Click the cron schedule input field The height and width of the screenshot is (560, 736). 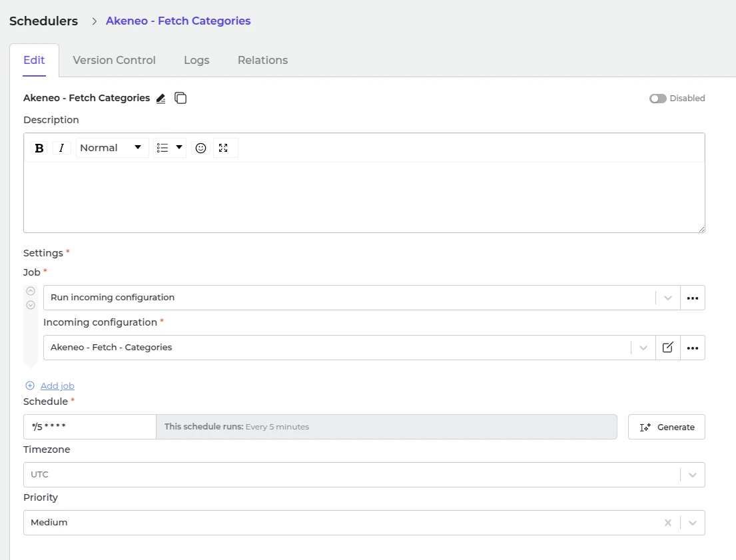click(90, 427)
